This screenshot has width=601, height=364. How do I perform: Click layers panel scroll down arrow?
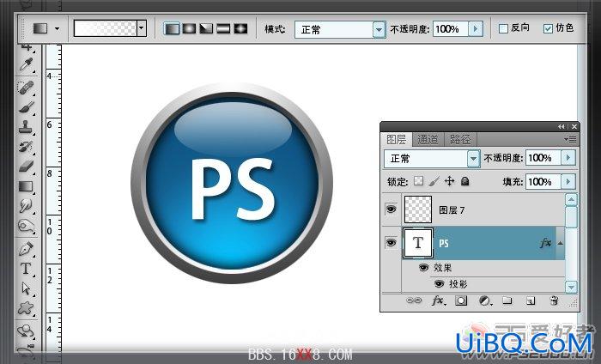tap(571, 287)
